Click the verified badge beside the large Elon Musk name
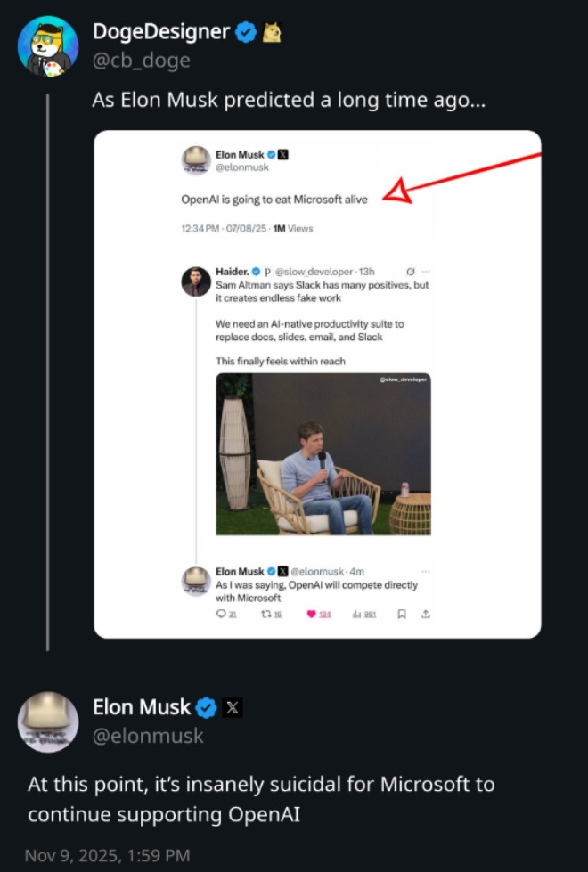Screen dimensions: 588x872 (x=207, y=708)
